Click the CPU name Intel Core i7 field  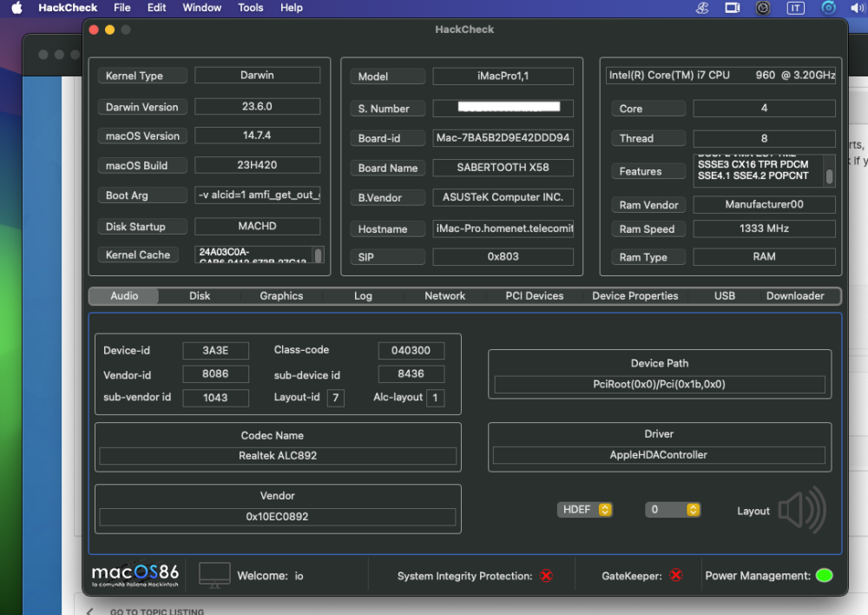(x=720, y=76)
